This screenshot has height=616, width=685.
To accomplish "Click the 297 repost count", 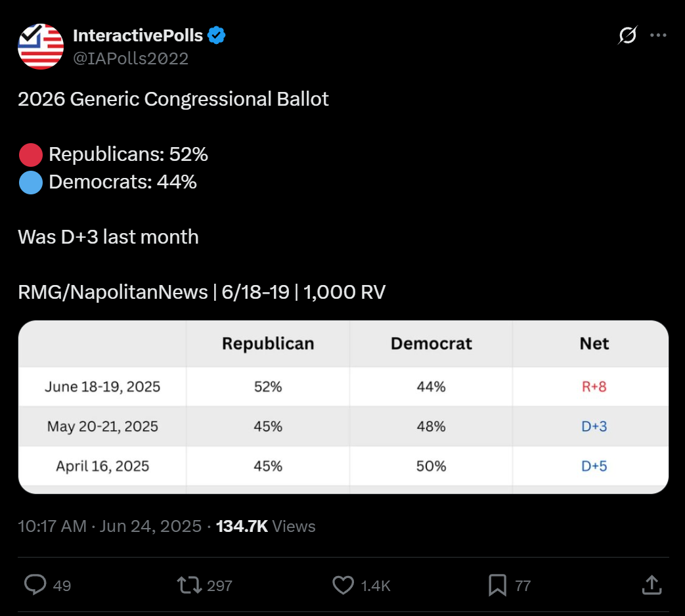I will (x=219, y=586).
